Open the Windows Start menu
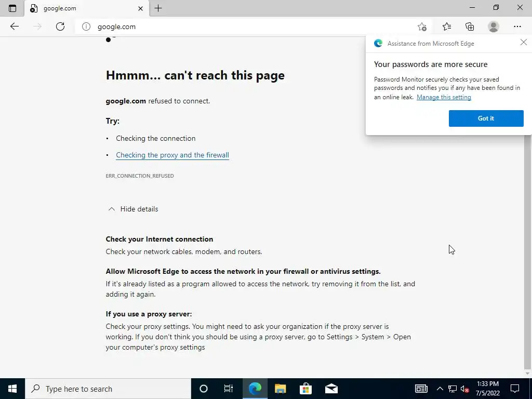 tap(12, 389)
